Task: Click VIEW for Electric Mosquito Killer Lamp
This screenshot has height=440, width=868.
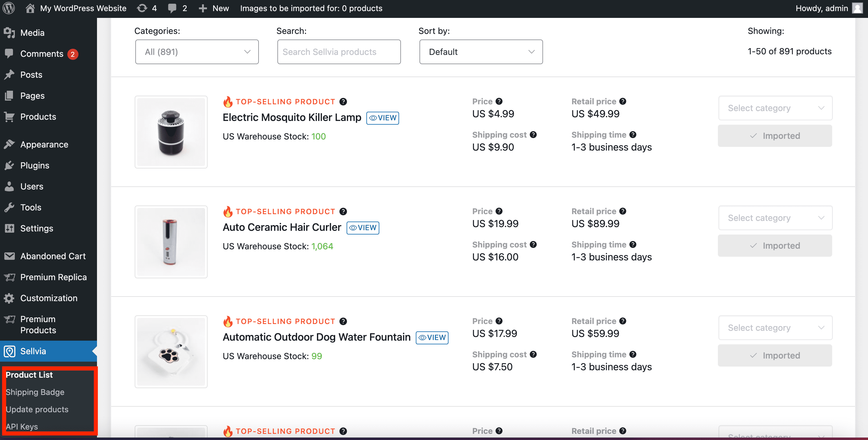Action: coord(382,118)
